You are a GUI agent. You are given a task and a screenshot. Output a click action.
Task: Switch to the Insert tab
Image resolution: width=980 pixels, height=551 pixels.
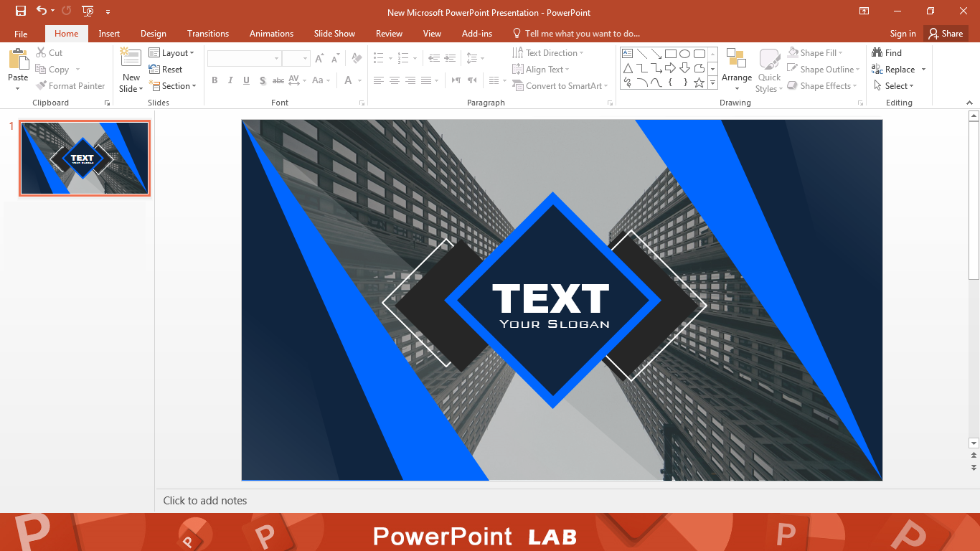click(109, 34)
